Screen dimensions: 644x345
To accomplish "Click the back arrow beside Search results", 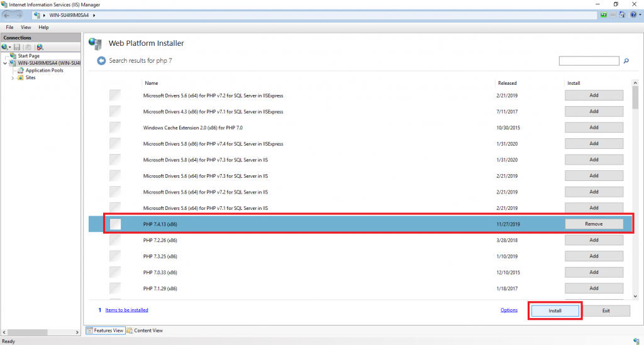I will [101, 61].
